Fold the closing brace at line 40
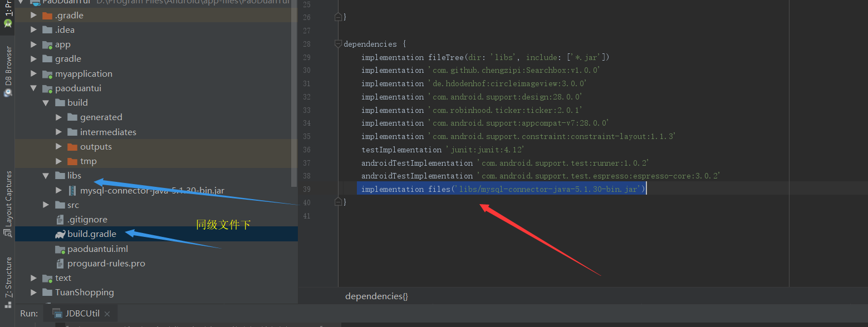 point(338,202)
